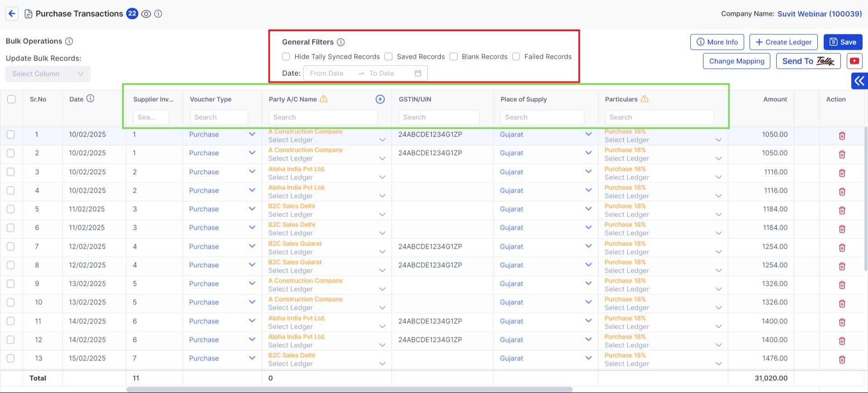This screenshot has width=868, height=393.
Task: Click the eye icon beside Purchase Transactions
Action: (x=146, y=14)
